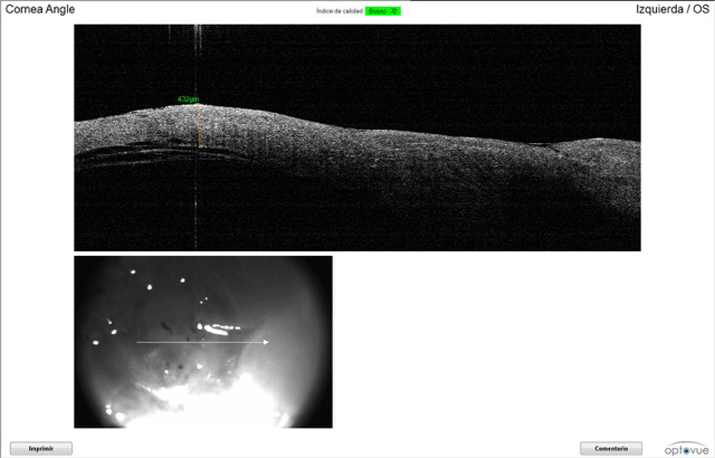The height and width of the screenshot is (458, 715).
Task: Click the 432µm thickness measurement label
Action: pos(187,99)
